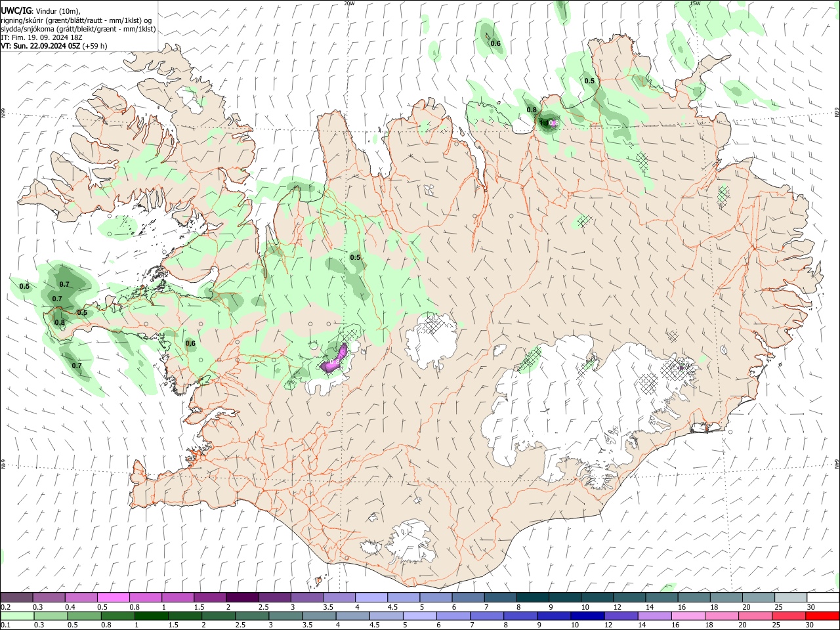Select the snow legend swatch labeled 16
This screenshot has width=840, height=630.
[x=694, y=597]
